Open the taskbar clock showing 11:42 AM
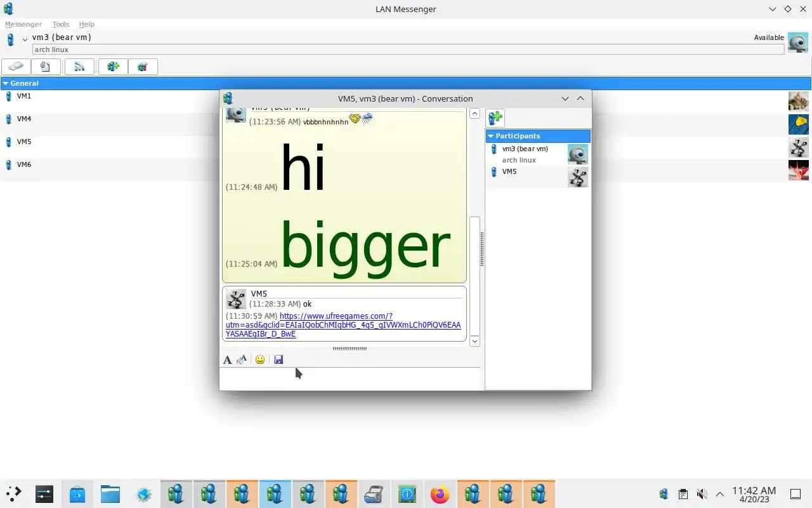The image size is (812, 508). click(x=754, y=494)
